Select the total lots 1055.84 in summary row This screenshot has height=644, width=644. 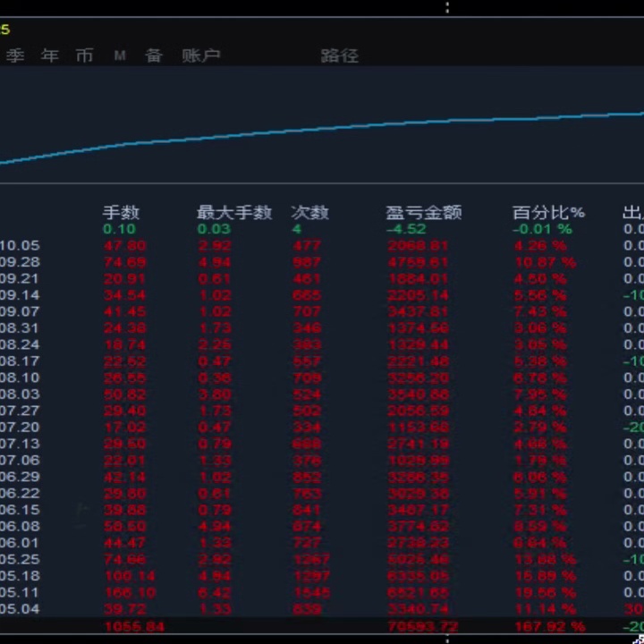pyautogui.click(x=134, y=626)
